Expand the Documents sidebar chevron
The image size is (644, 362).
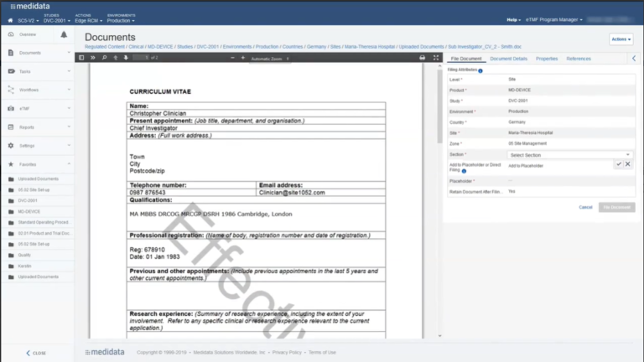[69, 53]
